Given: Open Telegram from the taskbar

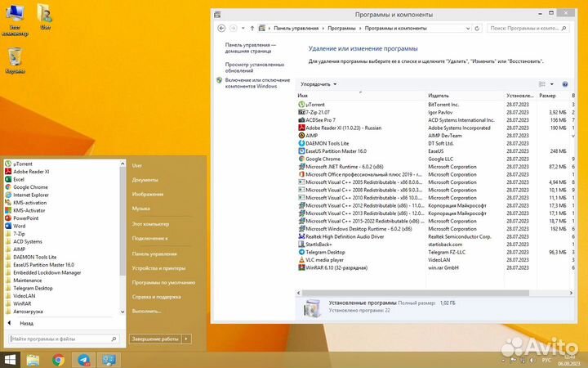Looking at the screenshot, I should (x=83, y=360).
